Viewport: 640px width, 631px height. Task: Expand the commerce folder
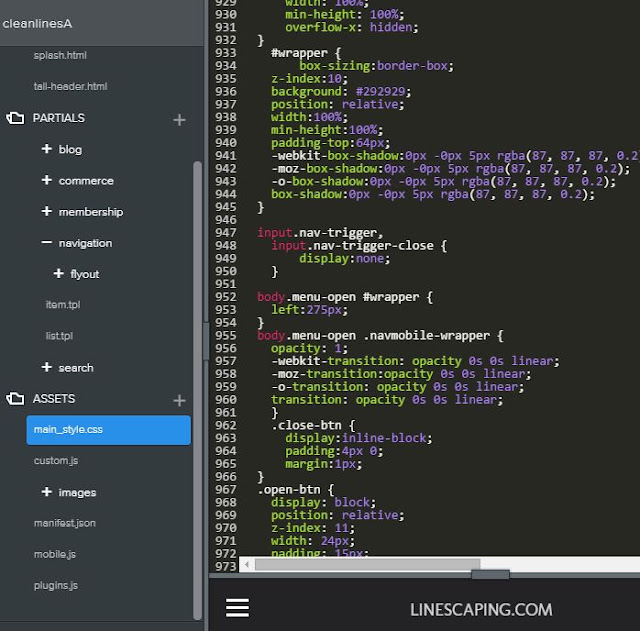point(47,180)
